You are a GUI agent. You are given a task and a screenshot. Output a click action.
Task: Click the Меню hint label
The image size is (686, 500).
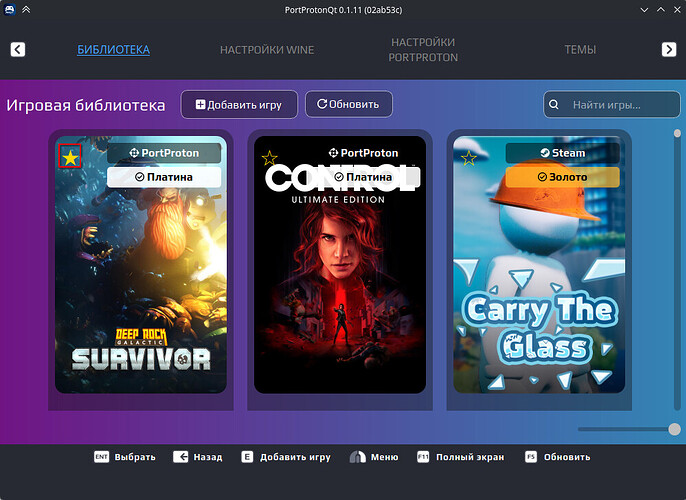pyautogui.click(x=385, y=457)
